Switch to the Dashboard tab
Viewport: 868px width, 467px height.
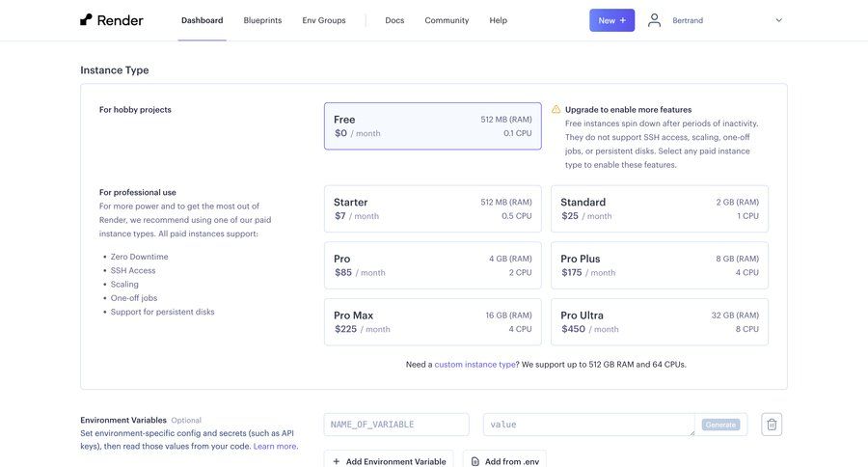click(202, 20)
